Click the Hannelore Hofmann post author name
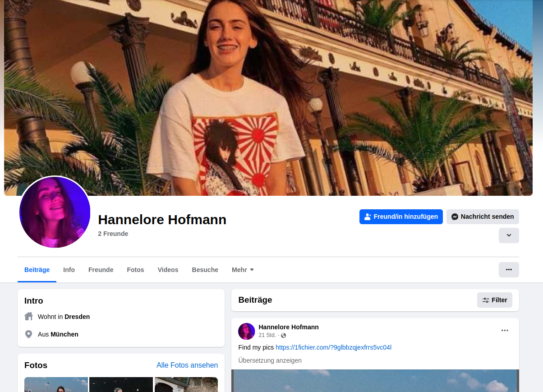Viewport: 543px width, 392px height. (x=289, y=327)
